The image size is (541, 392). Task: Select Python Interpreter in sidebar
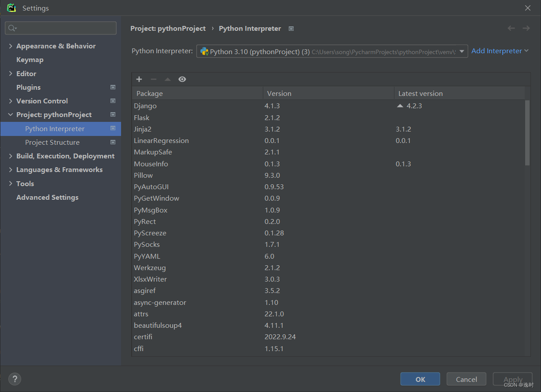(61, 128)
